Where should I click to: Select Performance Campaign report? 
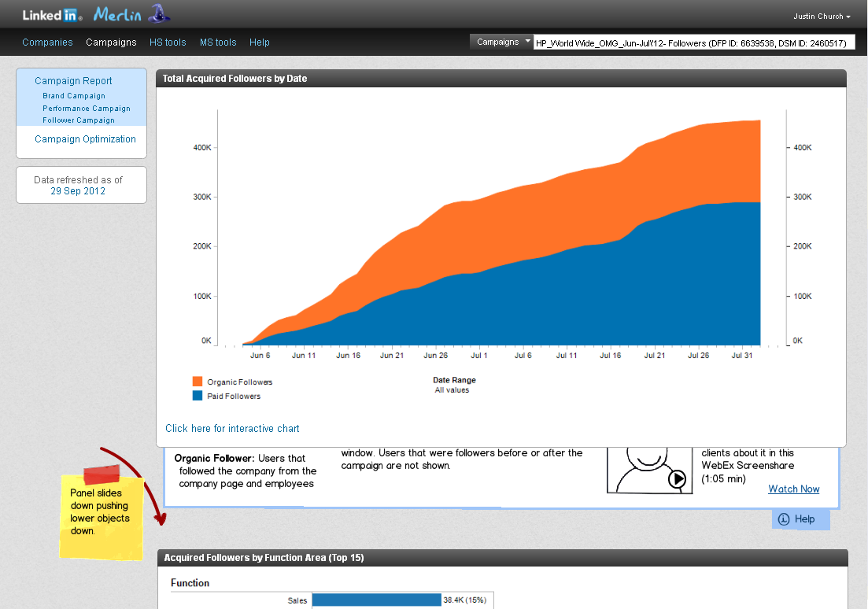(87, 109)
